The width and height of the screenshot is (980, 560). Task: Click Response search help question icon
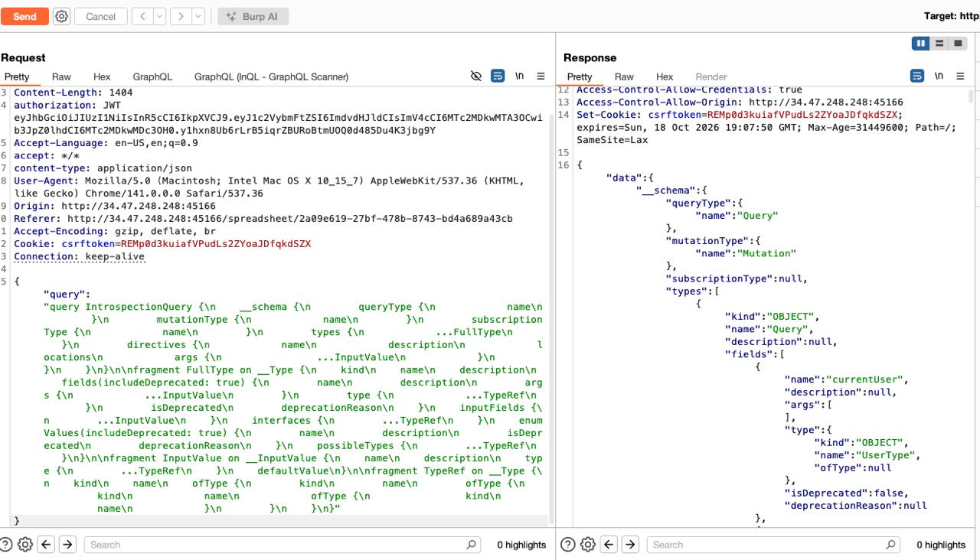pyautogui.click(x=568, y=545)
